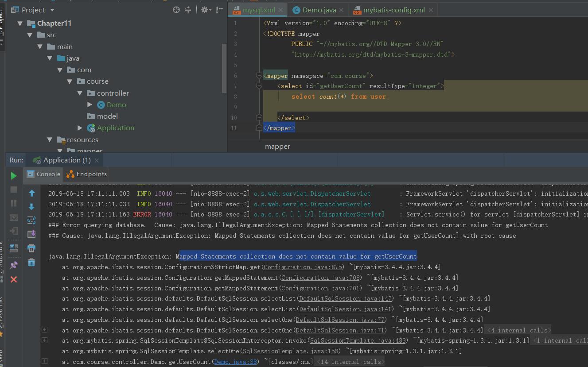Switch to the Demo.java editor tab
This screenshot has height=367, width=588.
point(319,10)
